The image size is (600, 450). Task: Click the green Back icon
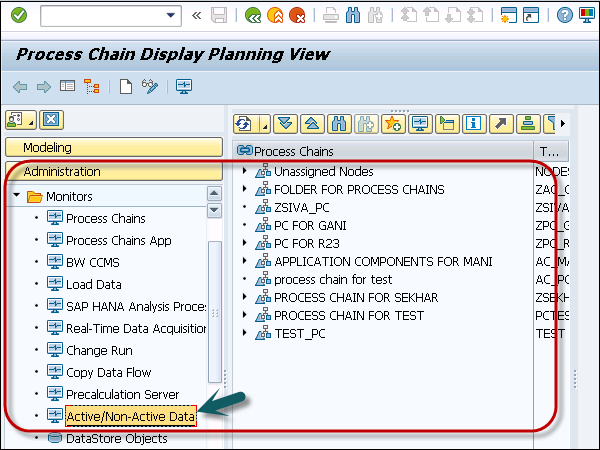point(253,16)
